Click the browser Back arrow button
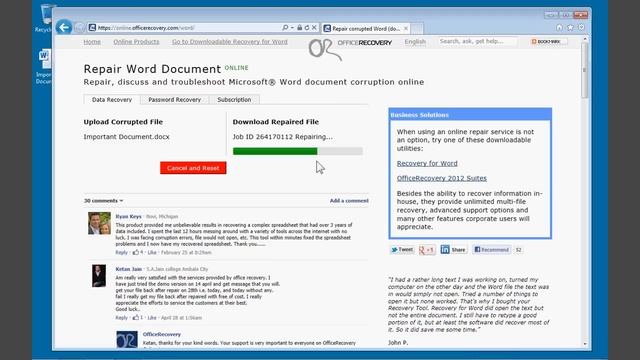This screenshot has width=640, height=360. [64, 27]
